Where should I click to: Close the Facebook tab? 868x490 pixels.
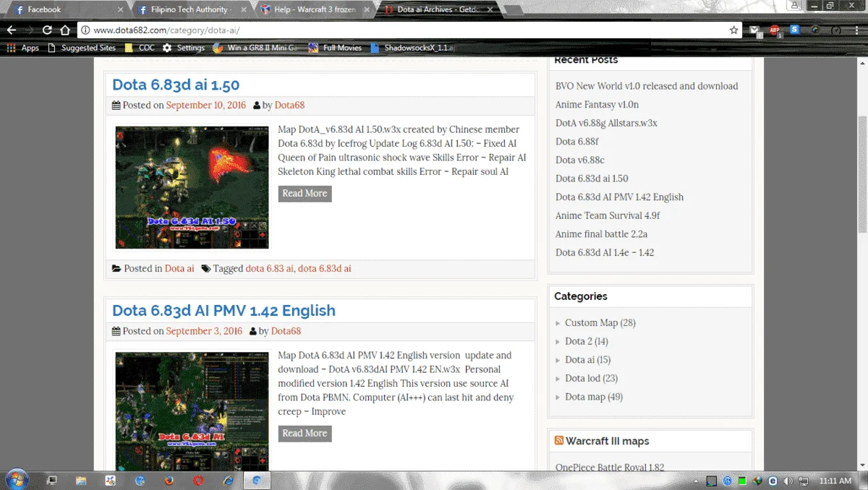(120, 9)
